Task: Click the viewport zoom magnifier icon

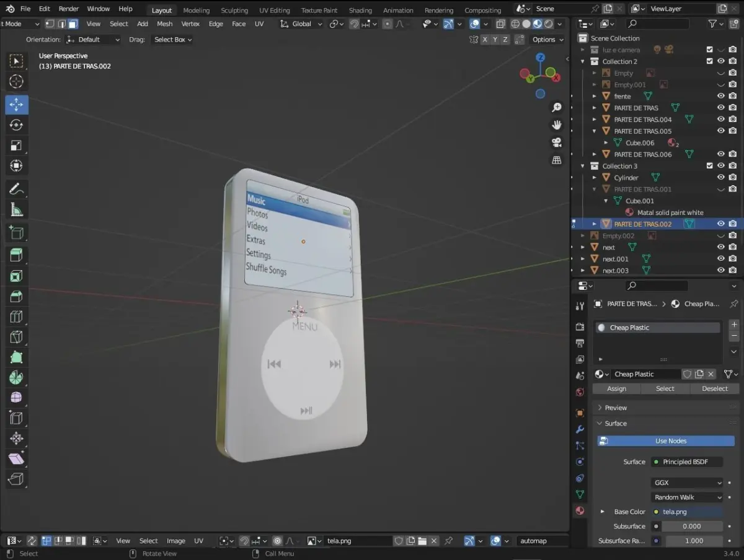Action: point(557,108)
